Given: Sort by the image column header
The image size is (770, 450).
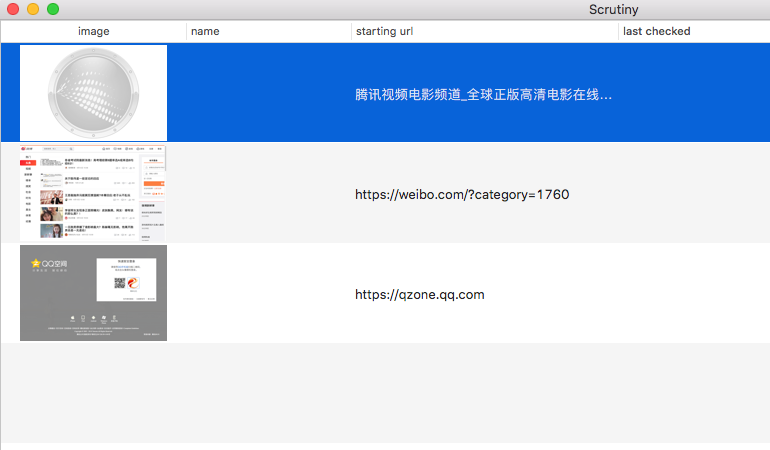Looking at the screenshot, I should [x=93, y=31].
